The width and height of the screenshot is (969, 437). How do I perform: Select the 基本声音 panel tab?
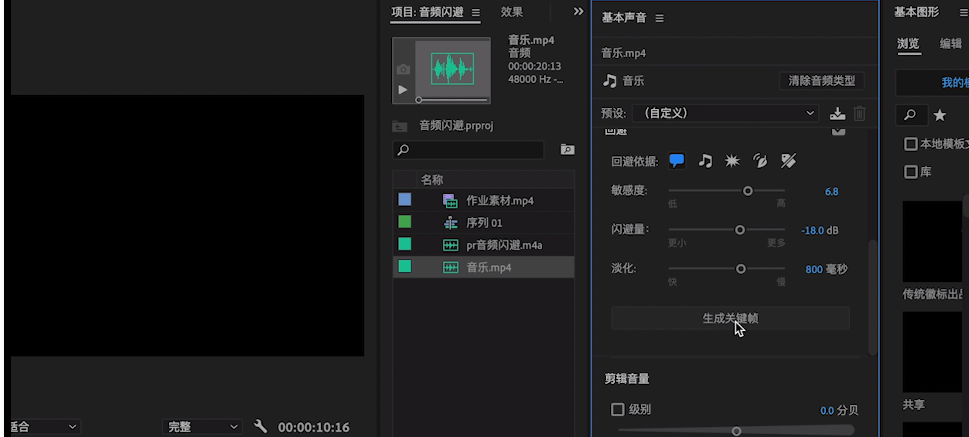pyautogui.click(x=624, y=18)
